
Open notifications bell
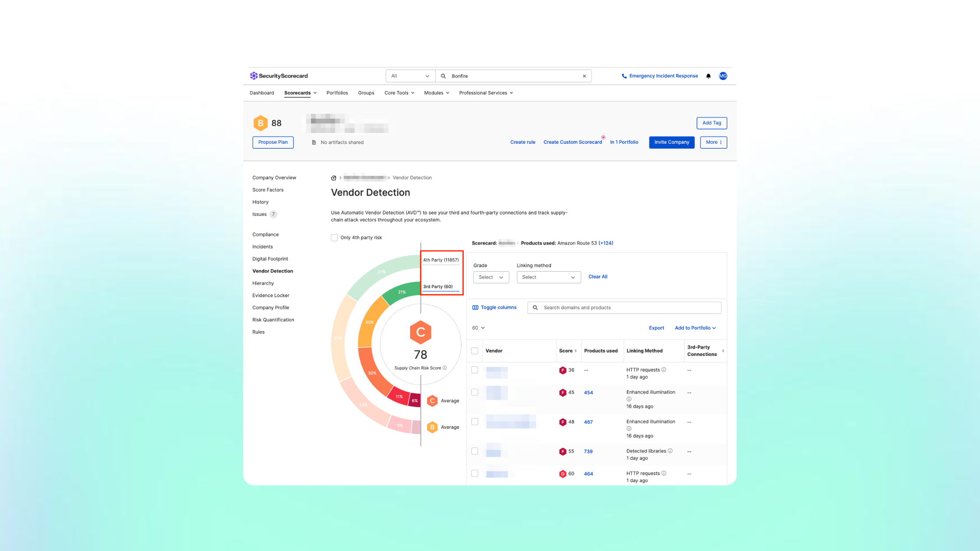[708, 76]
